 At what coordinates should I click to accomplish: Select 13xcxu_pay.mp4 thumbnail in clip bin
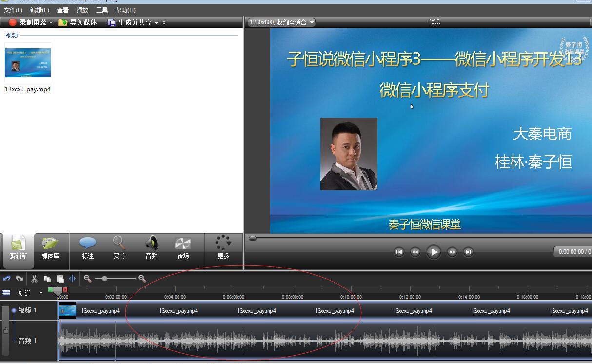[x=28, y=62]
